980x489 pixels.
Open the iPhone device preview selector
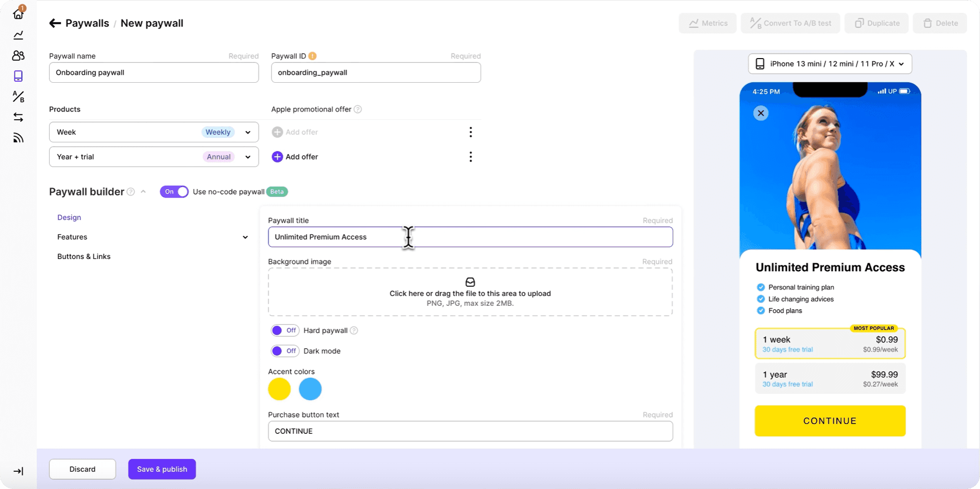pos(829,64)
